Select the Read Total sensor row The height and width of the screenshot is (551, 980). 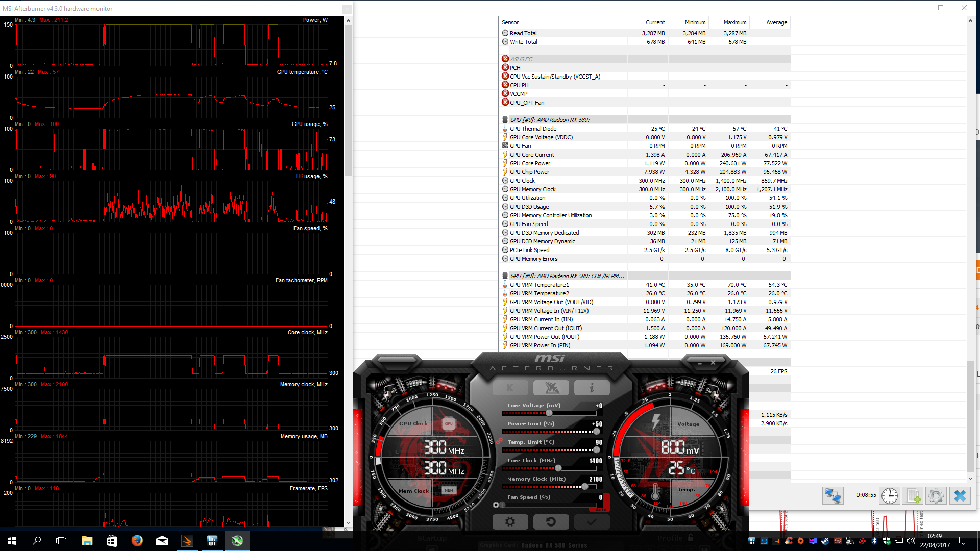pyautogui.click(x=645, y=33)
